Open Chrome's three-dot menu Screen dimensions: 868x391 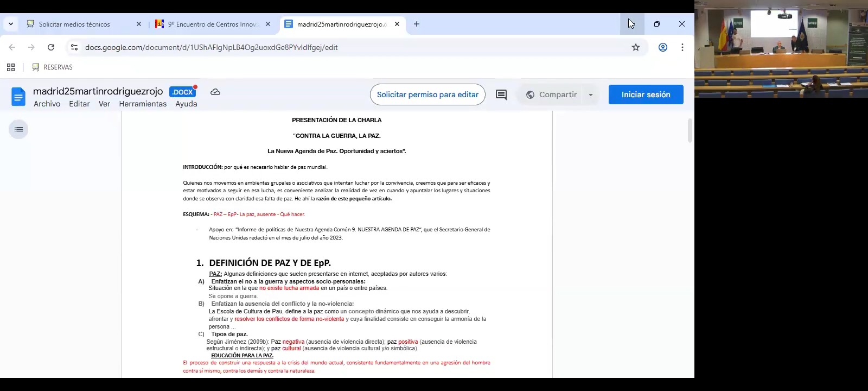pos(682,47)
